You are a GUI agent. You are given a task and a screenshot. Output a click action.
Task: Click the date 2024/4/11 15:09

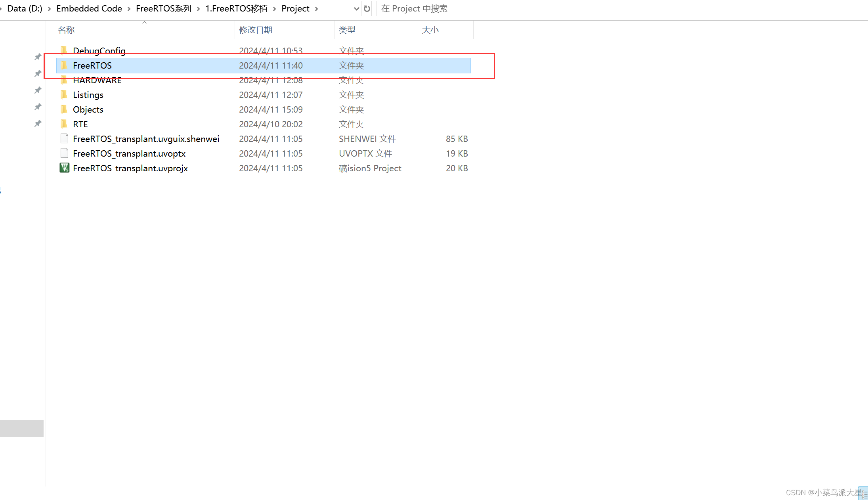pos(271,109)
